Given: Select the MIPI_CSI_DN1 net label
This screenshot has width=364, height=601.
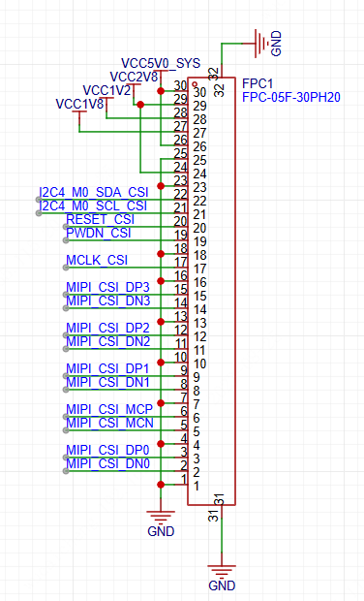Looking at the screenshot, I should coord(107,382).
